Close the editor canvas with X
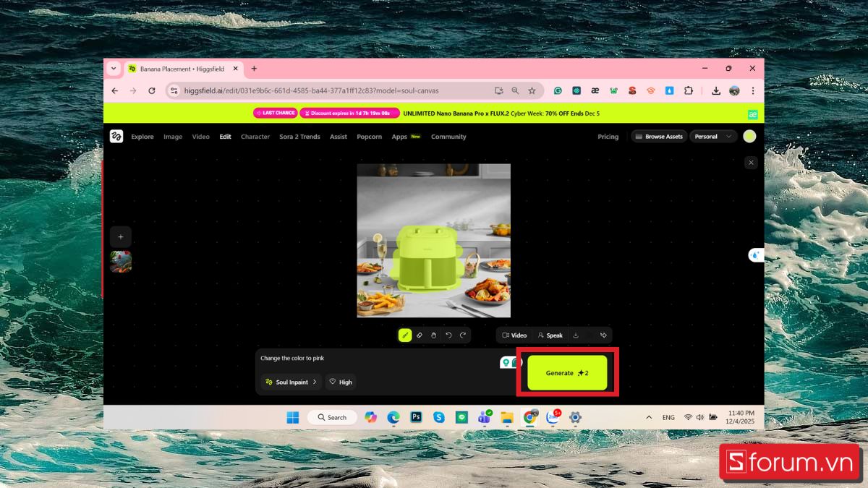This screenshot has width=868, height=488. point(751,163)
